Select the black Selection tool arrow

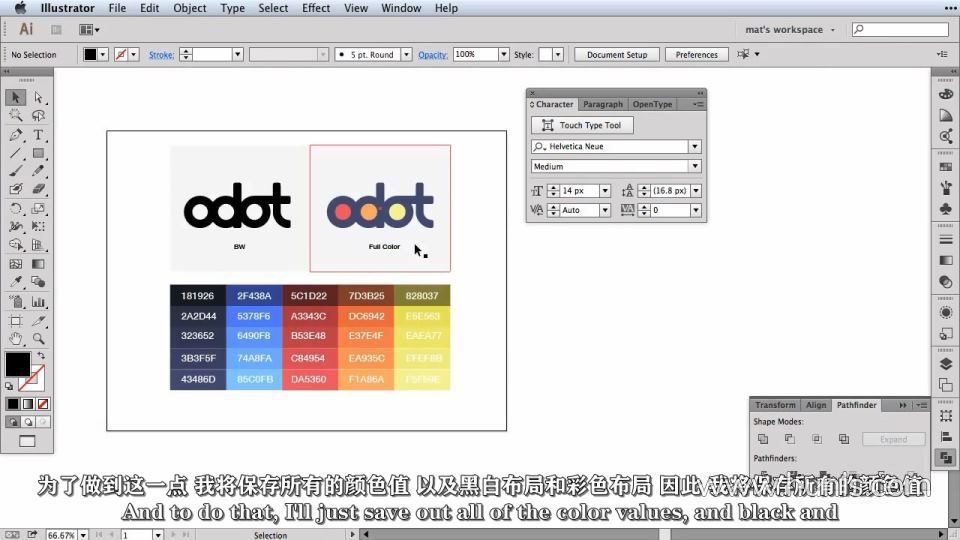[16, 97]
